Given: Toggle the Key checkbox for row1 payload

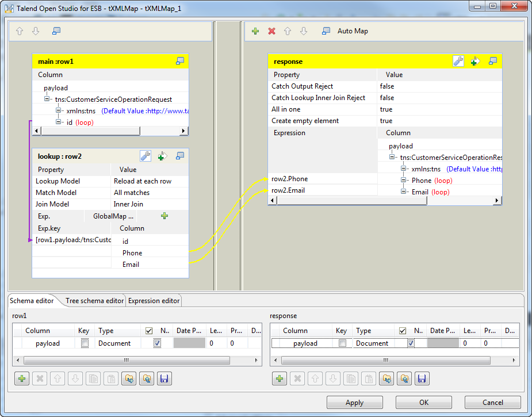Looking at the screenshot, I should 85,343.
